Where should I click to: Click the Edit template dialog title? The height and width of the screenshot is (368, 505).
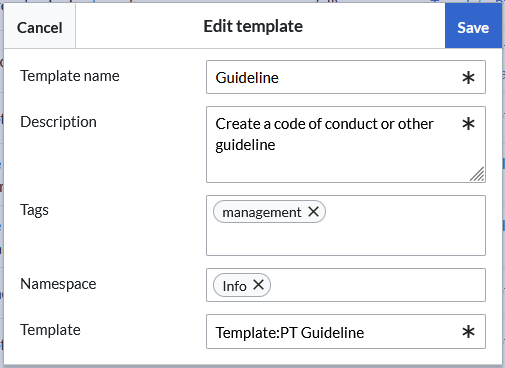(x=253, y=26)
